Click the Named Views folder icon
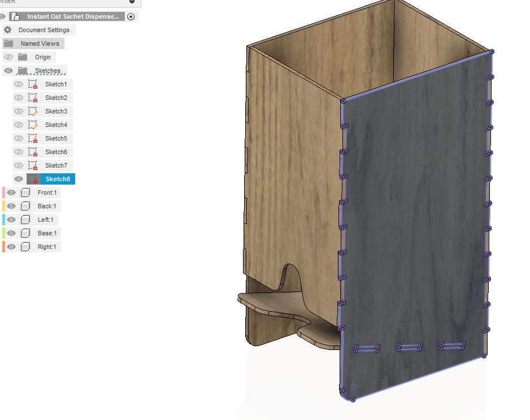Viewport: 530px width, 420px height. point(8,43)
